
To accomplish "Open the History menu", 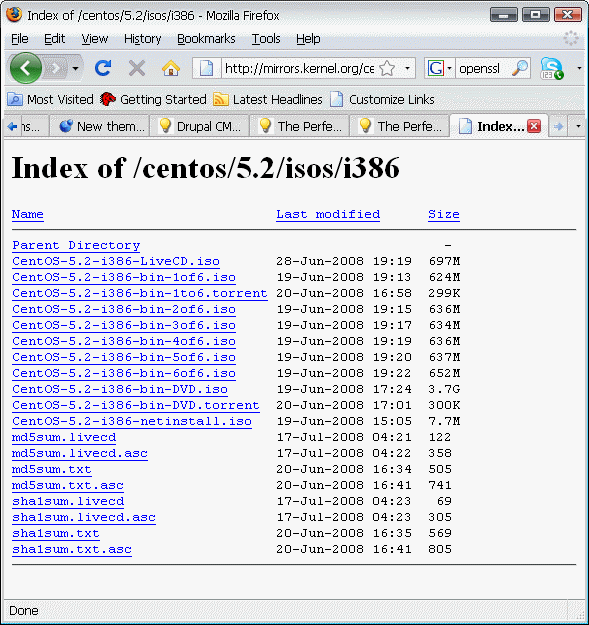I will click(142, 39).
